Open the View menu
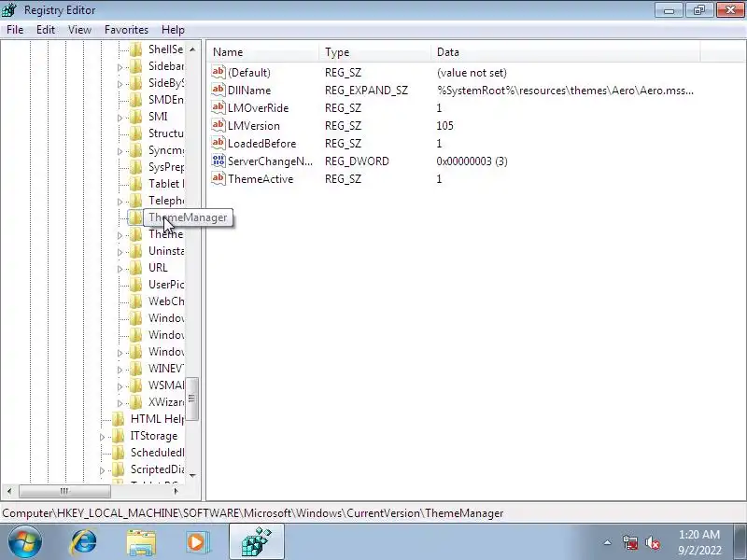This screenshot has width=747, height=560. tap(79, 30)
